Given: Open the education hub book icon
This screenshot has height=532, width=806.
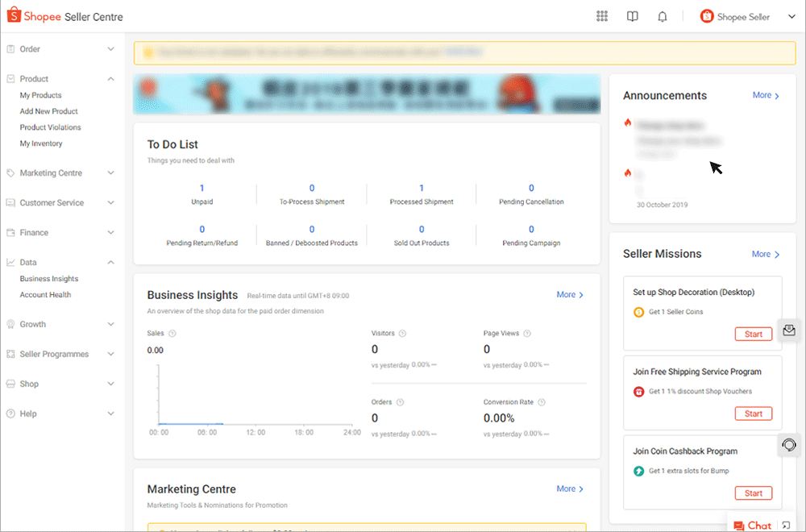Looking at the screenshot, I should tap(632, 16).
